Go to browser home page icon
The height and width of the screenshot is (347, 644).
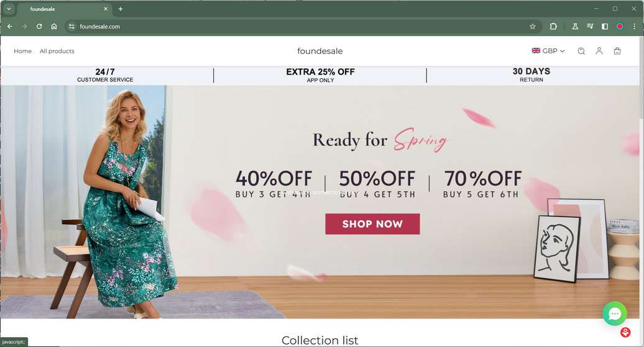click(x=54, y=26)
